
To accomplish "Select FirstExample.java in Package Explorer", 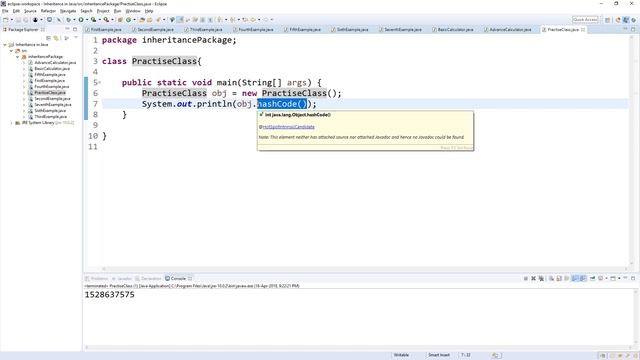I will point(49,80).
